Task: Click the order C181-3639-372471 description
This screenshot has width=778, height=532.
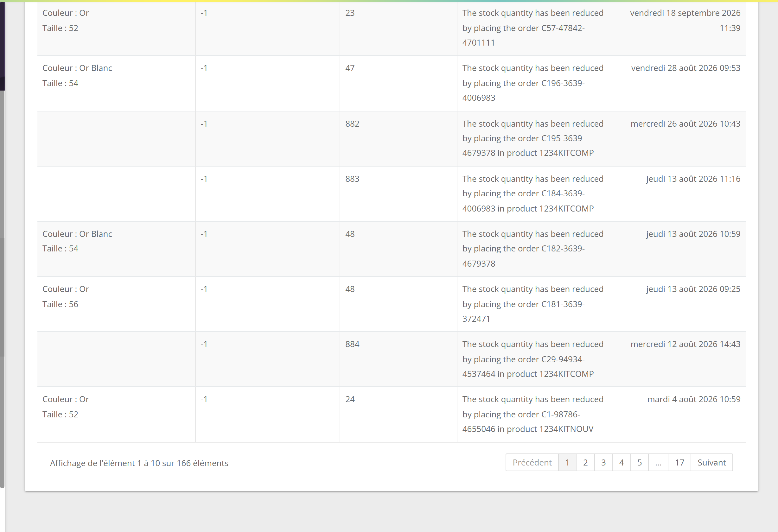Action: click(532, 304)
